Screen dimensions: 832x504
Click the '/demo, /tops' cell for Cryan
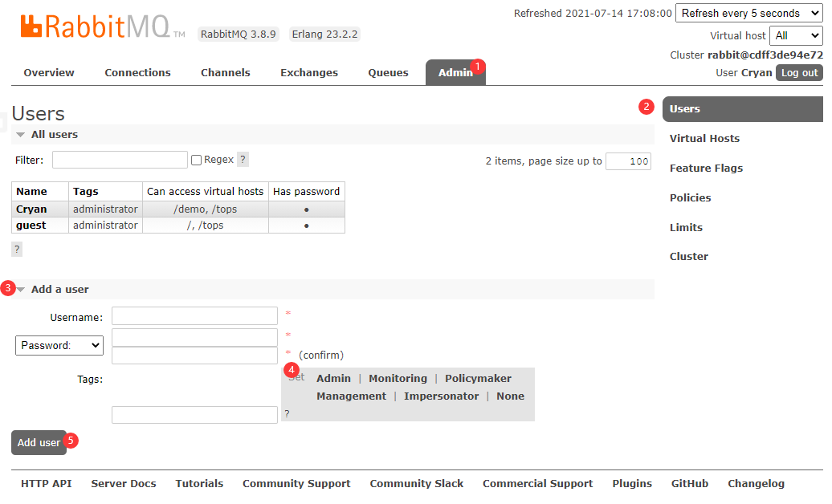click(x=206, y=209)
